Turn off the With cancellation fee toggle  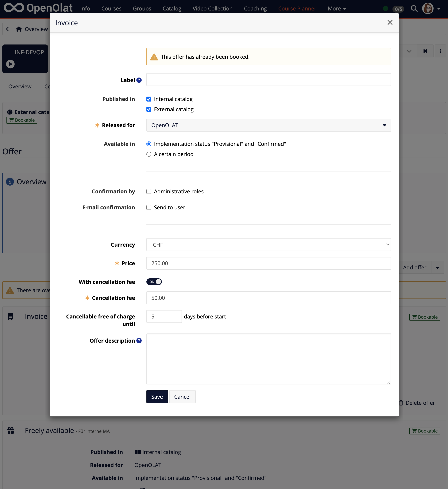click(x=154, y=282)
